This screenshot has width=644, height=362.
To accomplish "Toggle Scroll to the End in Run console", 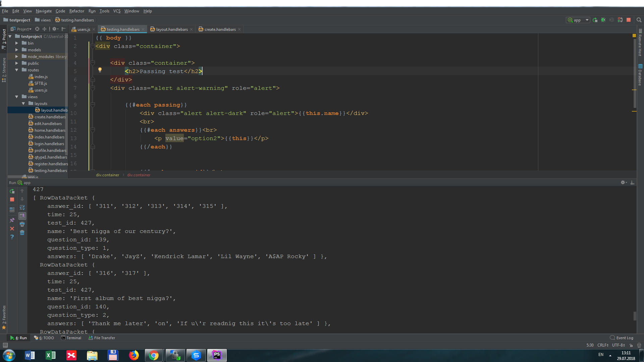I will point(22,216).
